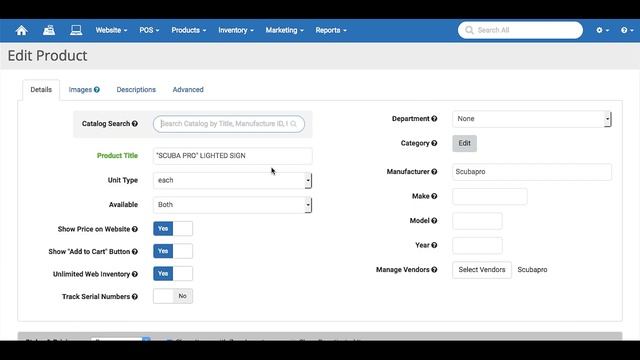Image resolution: width=640 pixels, height=360 pixels.
Task: Click the Model input field
Action: tap(477, 221)
